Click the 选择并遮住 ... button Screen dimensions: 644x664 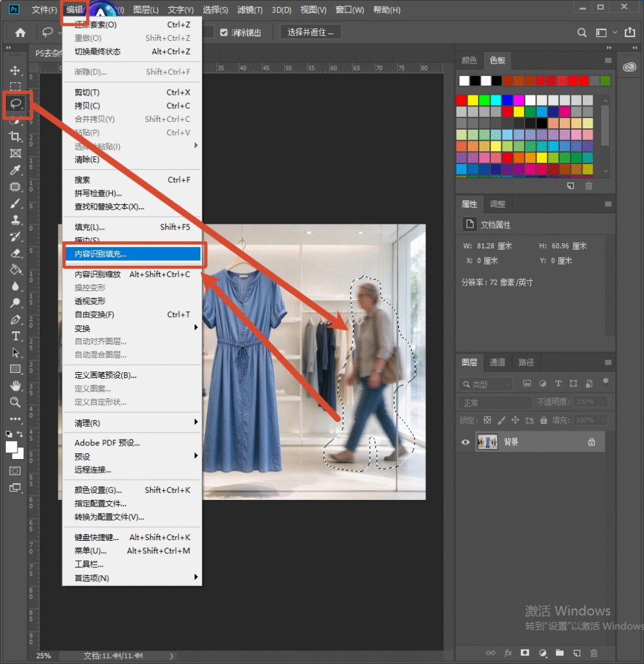pyautogui.click(x=311, y=32)
